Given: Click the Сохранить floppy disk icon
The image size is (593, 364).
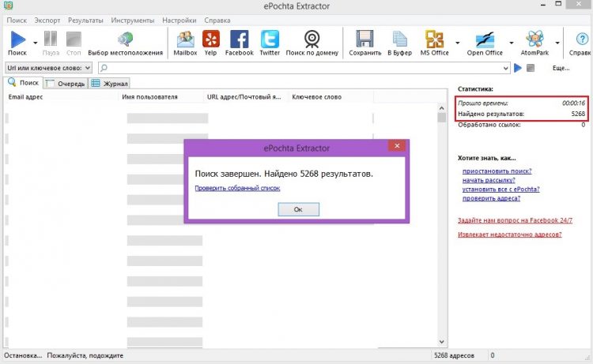Looking at the screenshot, I should 365,39.
